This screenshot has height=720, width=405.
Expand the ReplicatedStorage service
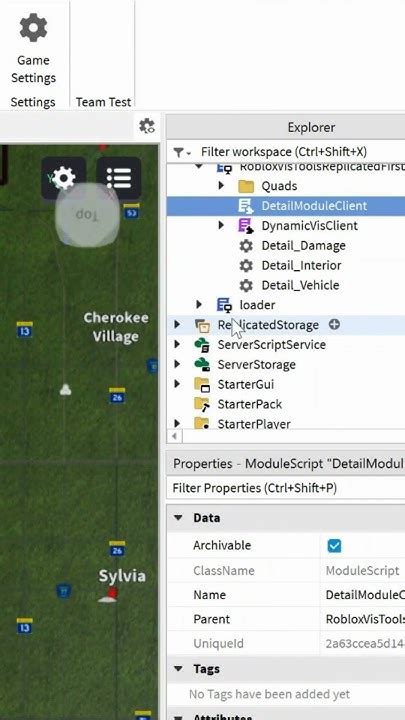(177, 325)
